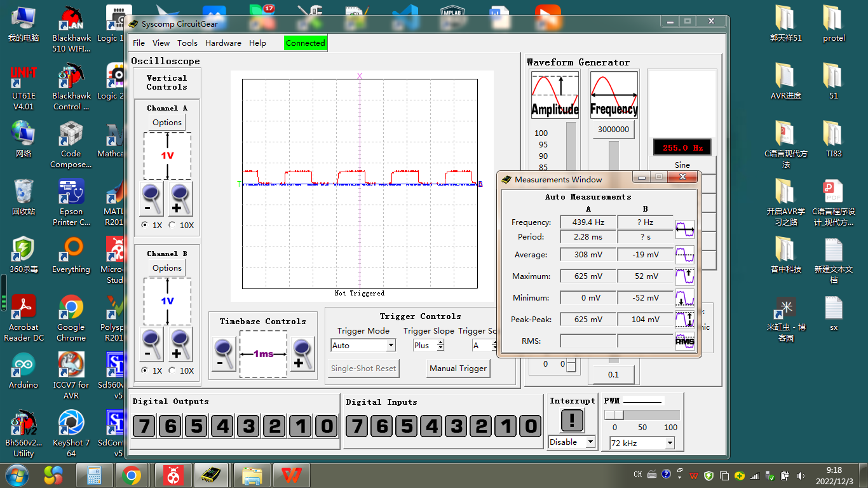The image size is (868, 488).
Task: Zoom in Channel A vertical scale
Action: 180,199
